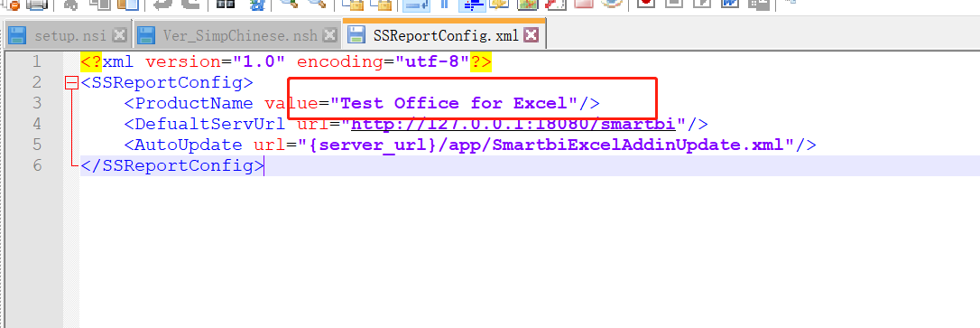
Task: Toggle Show All Characters toolbar button
Action: pyautogui.click(x=445, y=5)
